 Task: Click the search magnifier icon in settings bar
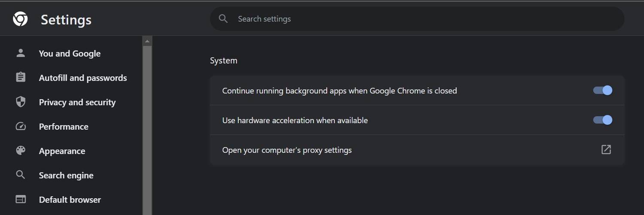[223, 18]
